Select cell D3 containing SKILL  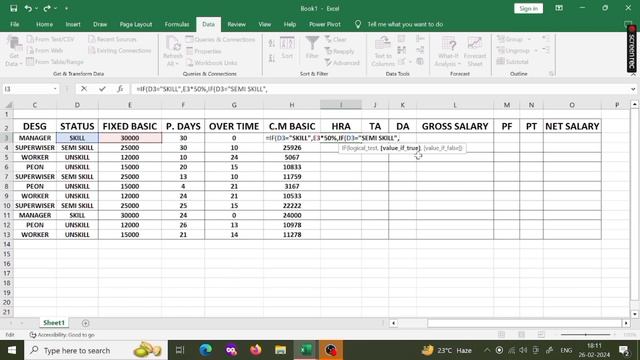coord(77,138)
